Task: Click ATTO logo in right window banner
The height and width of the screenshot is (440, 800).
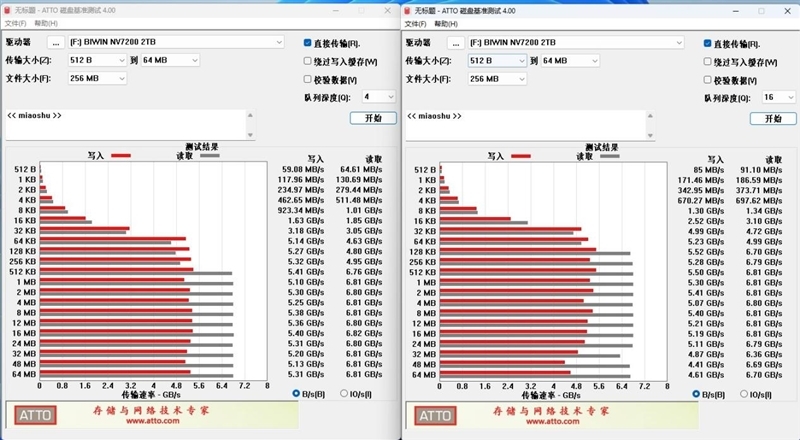Action: [435, 415]
